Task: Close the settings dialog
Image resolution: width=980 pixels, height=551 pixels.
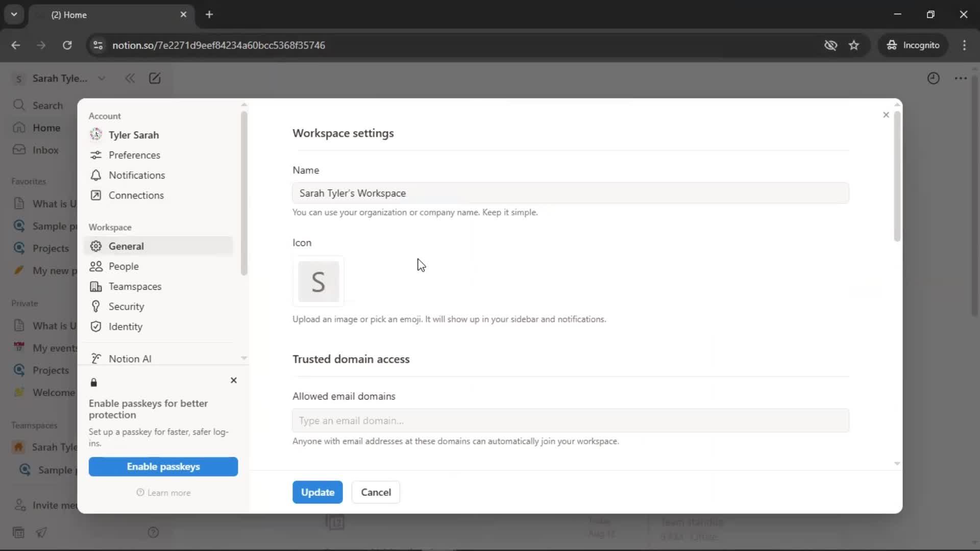Action: (886, 115)
